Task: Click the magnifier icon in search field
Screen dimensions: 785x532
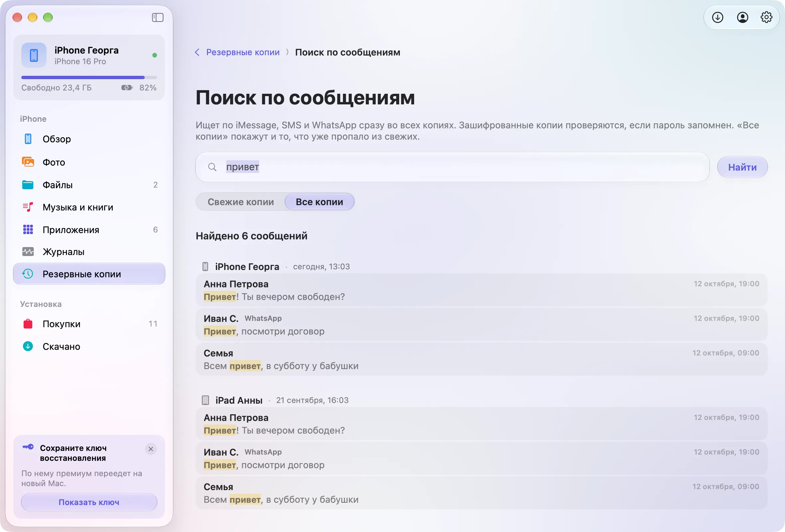Action: click(x=212, y=167)
